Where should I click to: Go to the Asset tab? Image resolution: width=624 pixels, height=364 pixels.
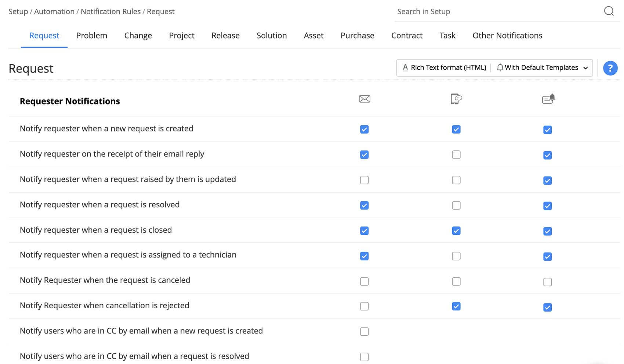pyautogui.click(x=313, y=36)
